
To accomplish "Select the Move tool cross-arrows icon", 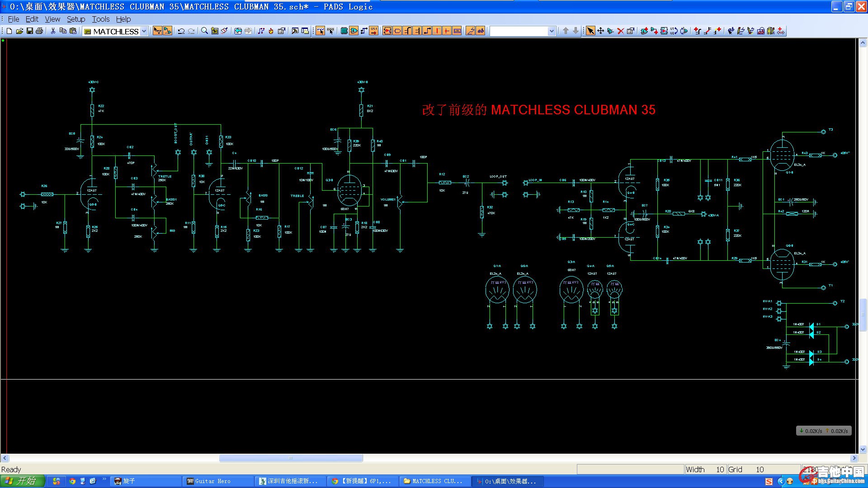I will [600, 31].
